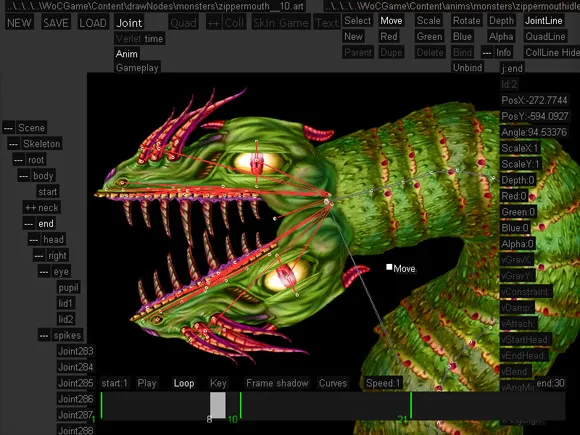Click the timeline frame 8 handle
The width and height of the screenshot is (580, 435).
(218, 405)
